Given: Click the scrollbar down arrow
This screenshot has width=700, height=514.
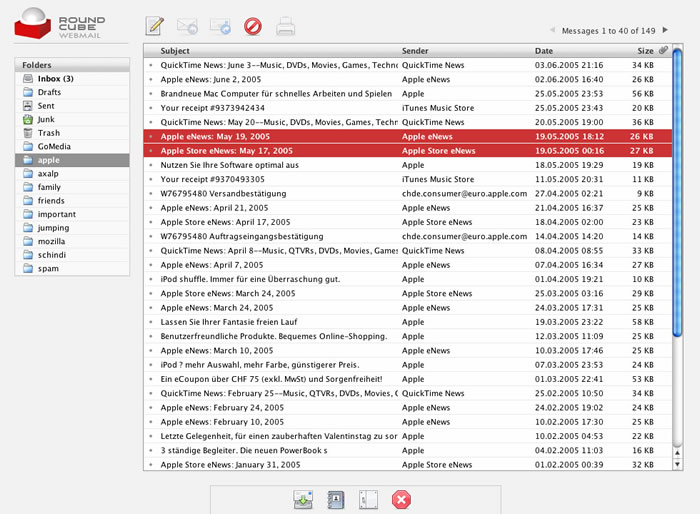Looking at the screenshot, I should [x=677, y=464].
